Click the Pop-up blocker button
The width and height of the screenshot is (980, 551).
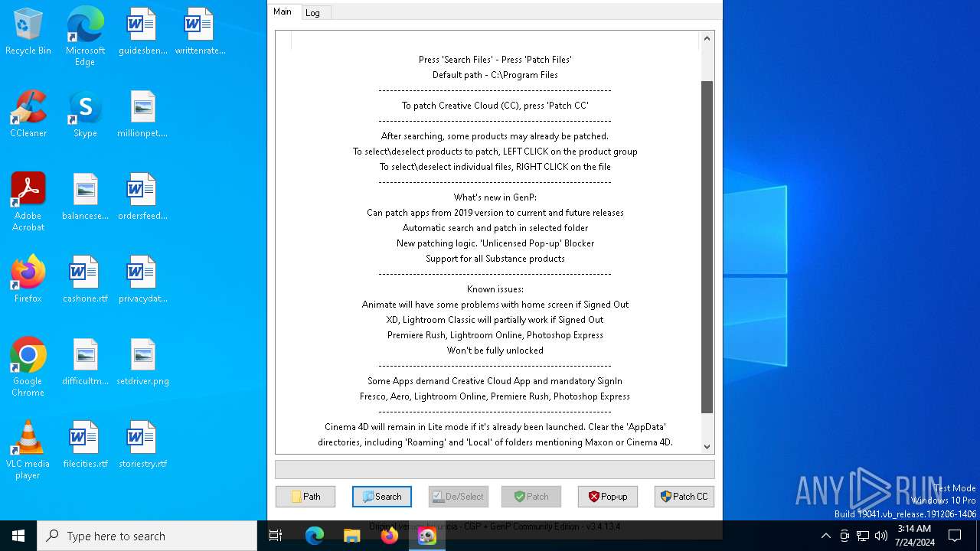608,497
